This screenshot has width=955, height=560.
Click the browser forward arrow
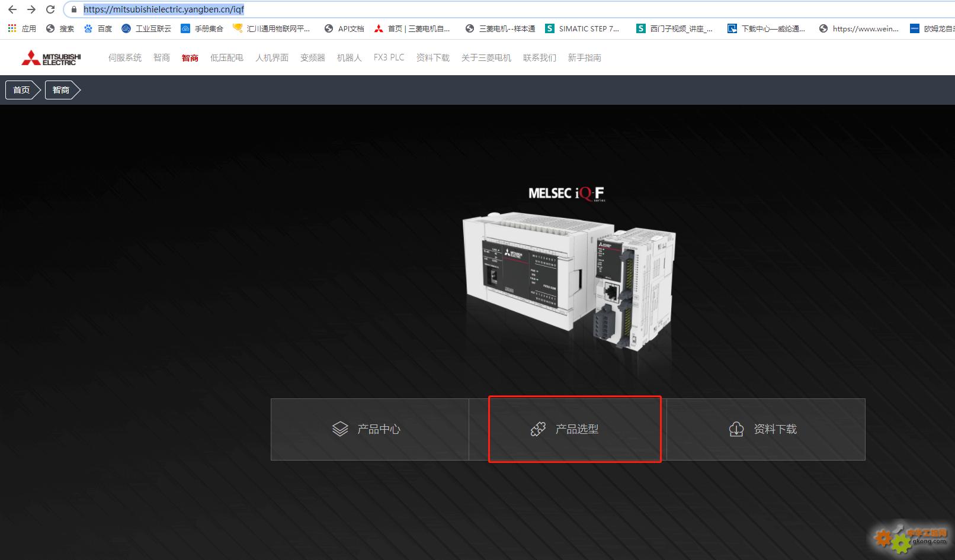[x=31, y=9]
